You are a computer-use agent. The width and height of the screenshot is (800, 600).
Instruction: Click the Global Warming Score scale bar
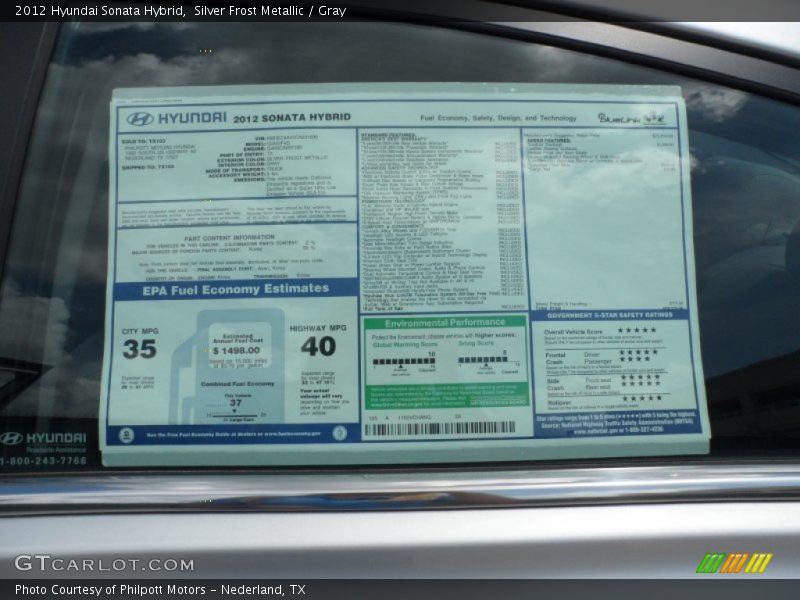404,361
